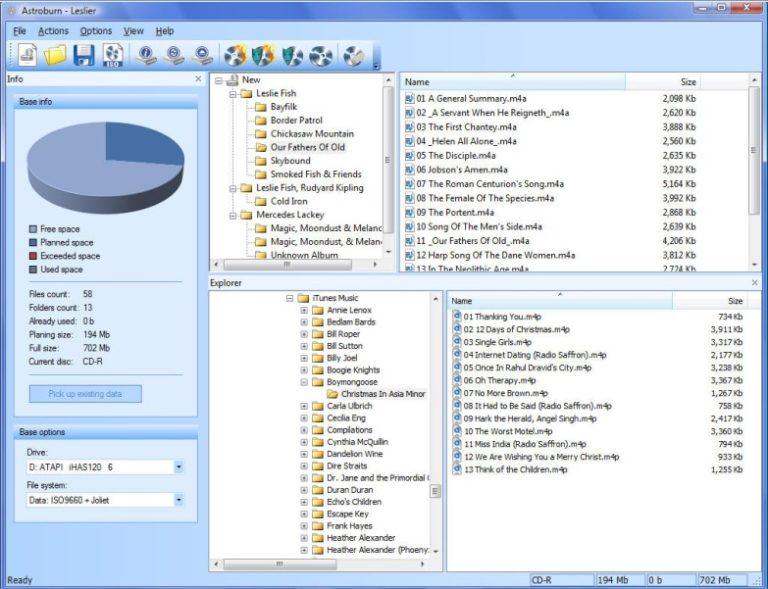Viewport: 768px width, 589px height.
Task: Collapse the Leslie Fish tree node
Action: (x=233, y=93)
